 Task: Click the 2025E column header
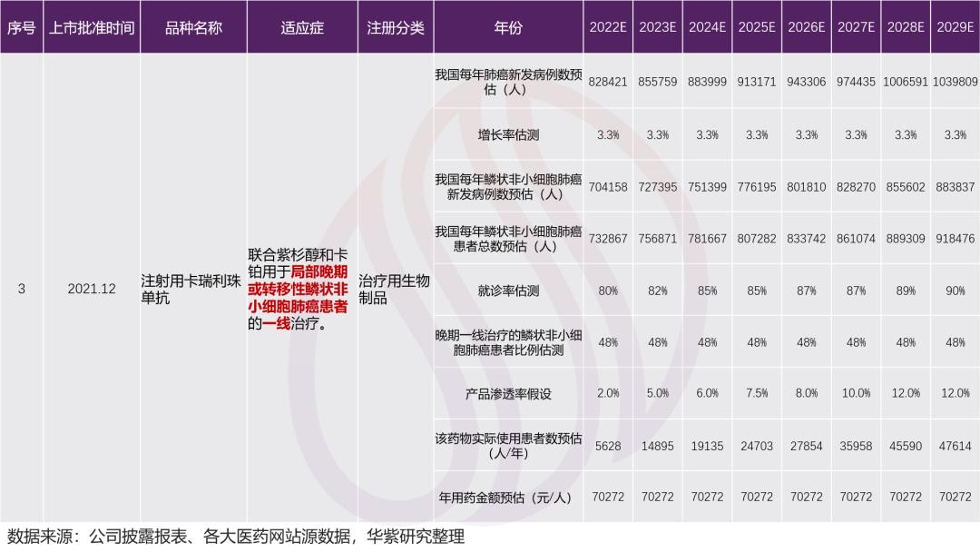pyautogui.click(x=755, y=27)
